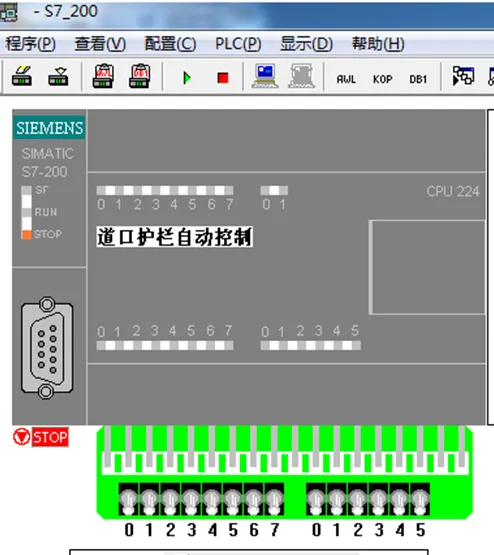Screen dimensions: 494x555
Task: Click the red STOP status indicator
Action: pos(50,437)
